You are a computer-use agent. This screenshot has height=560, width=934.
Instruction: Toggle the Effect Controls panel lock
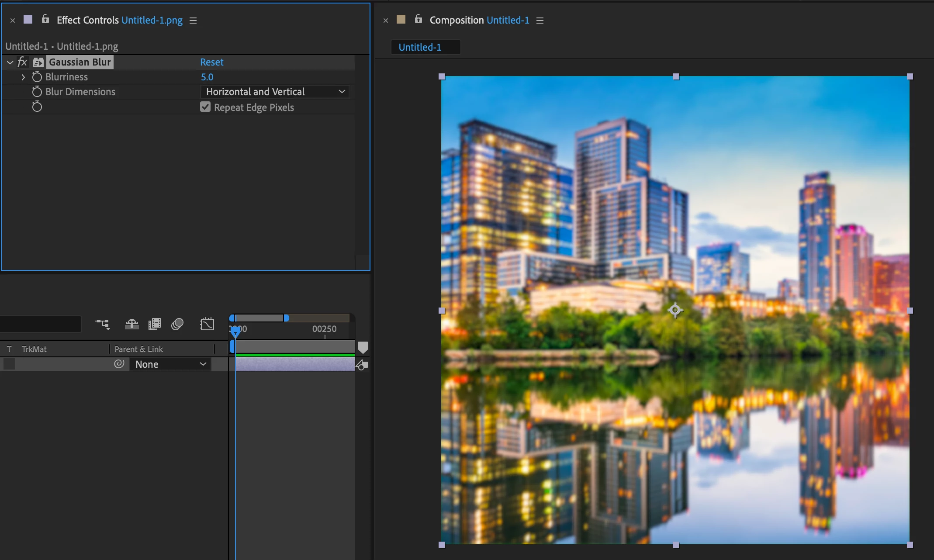45,19
